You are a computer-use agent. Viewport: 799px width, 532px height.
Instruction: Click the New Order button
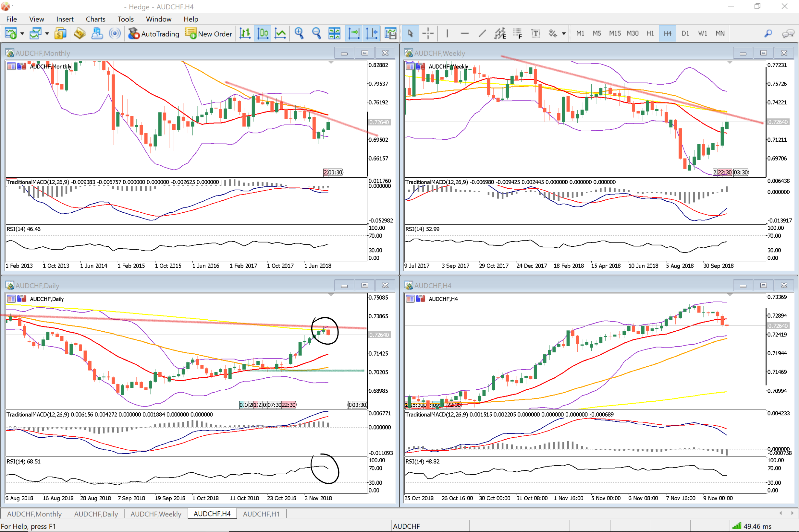click(x=208, y=34)
